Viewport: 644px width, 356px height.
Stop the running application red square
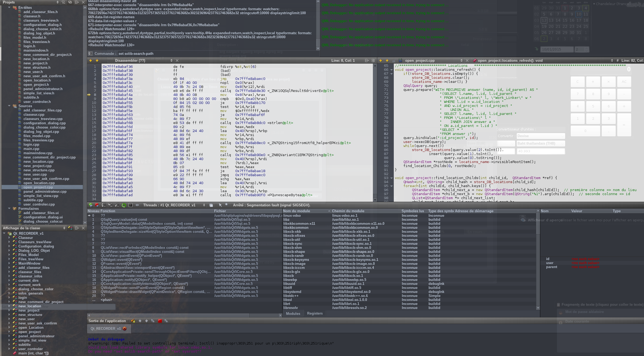[160, 321]
